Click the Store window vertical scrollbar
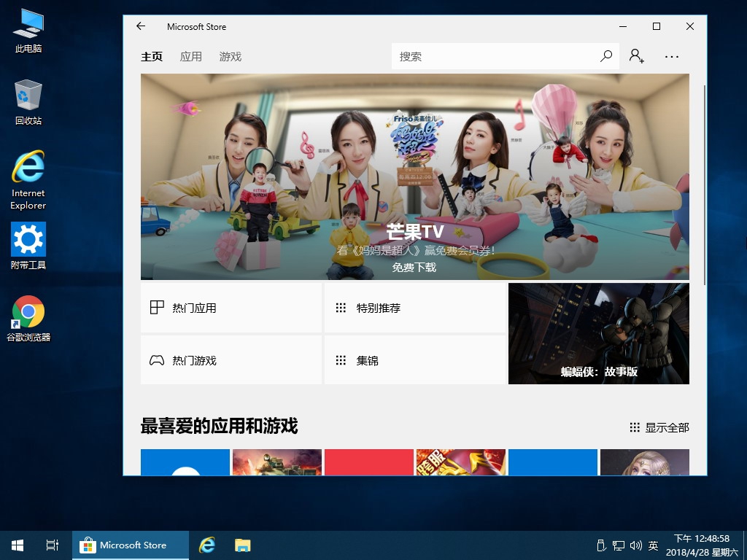Image resolution: width=747 pixels, height=560 pixels. pos(704,186)
